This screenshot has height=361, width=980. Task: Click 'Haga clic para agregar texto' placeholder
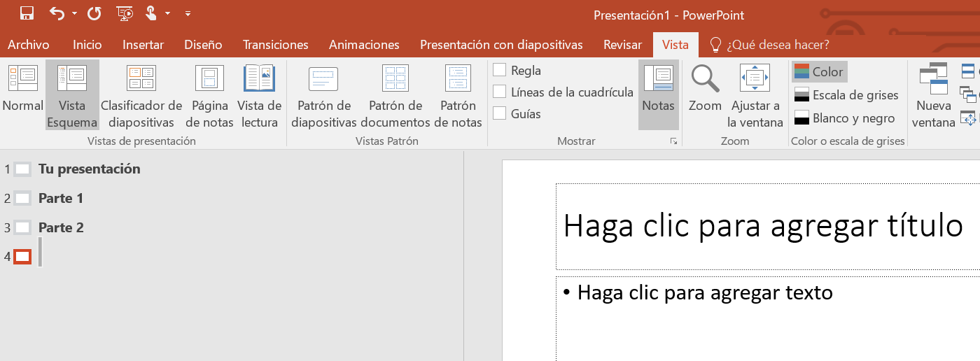(x=705, y=292)
